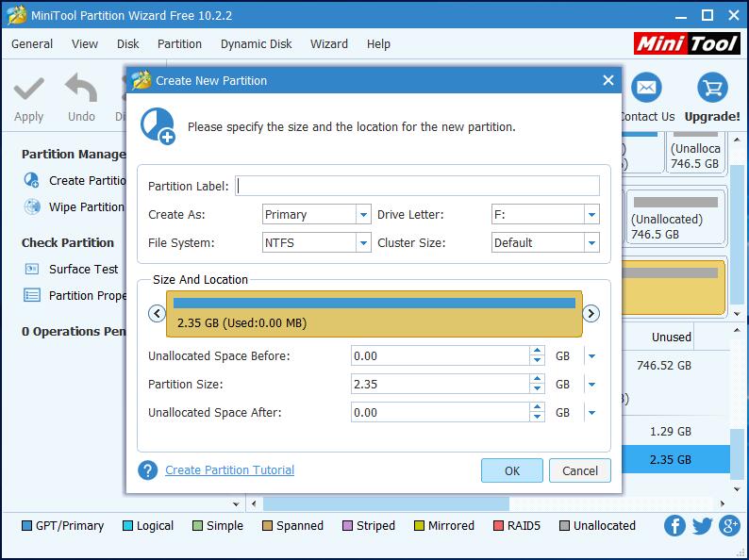Click the Upgrade shopping cart icon
The height and width of the screenshot is (560, 749).
pos(712,88)
